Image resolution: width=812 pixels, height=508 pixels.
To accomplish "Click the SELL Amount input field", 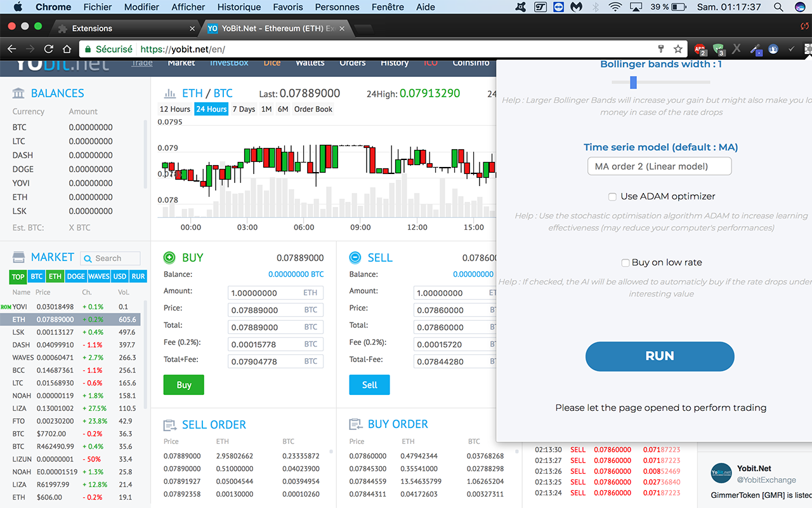I will pyautogui.click(x=455, y=293).
